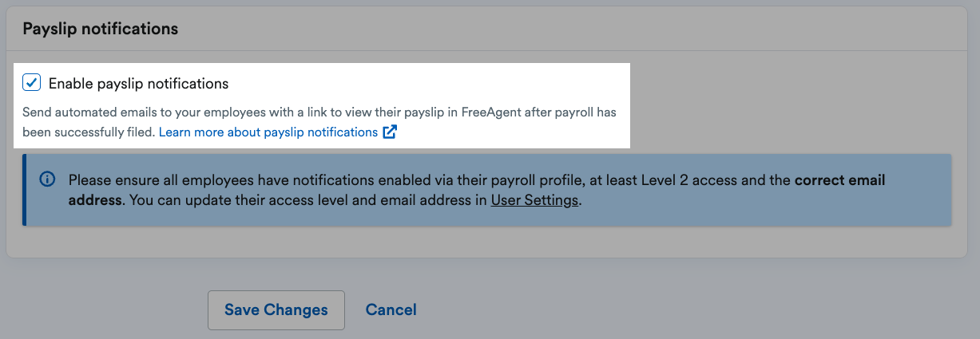The image size is (980, 339).
Task: Open the User Settings link
Action: pyautogui.click(x=534, y=200)
